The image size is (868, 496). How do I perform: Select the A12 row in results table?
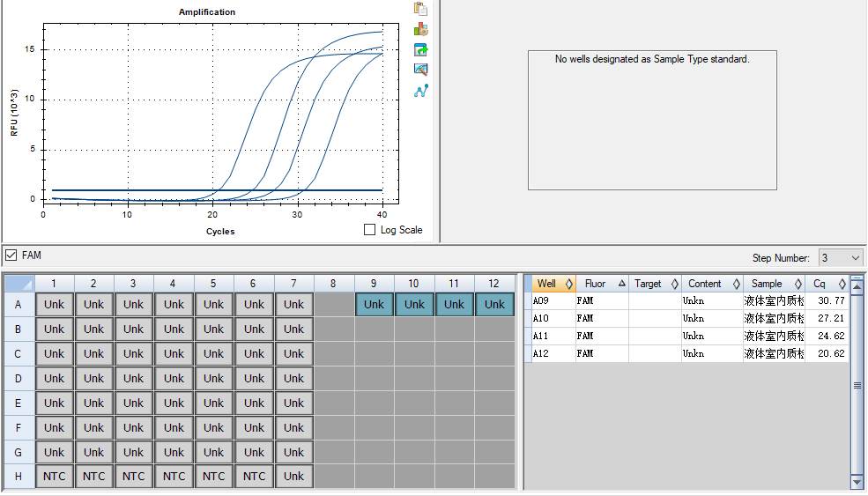point(686,354)
